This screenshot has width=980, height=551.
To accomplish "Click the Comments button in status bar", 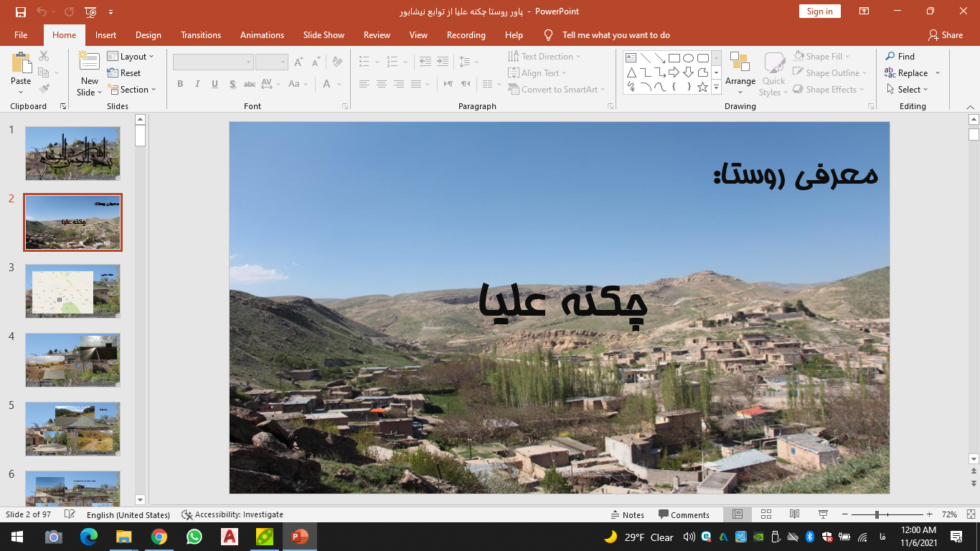I will tap(684, 514).
